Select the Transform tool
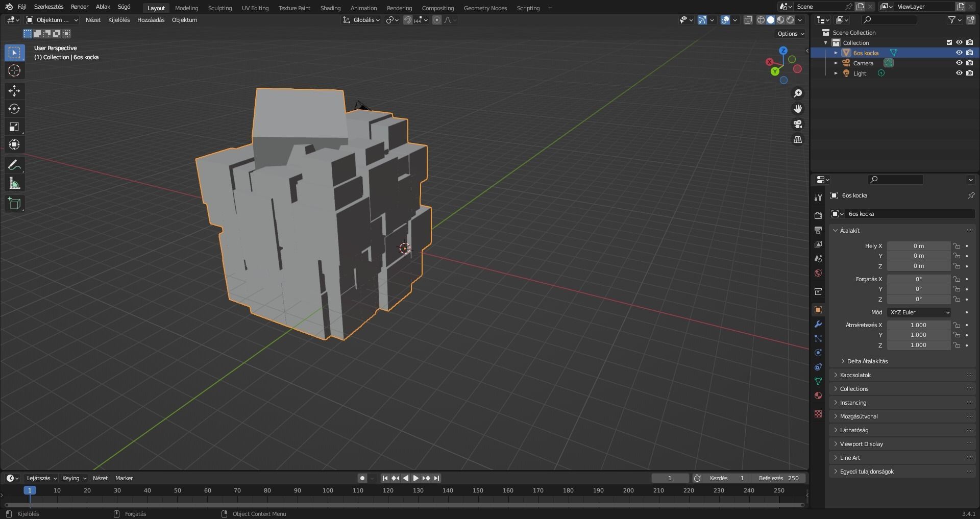 [x=14, y=144]
